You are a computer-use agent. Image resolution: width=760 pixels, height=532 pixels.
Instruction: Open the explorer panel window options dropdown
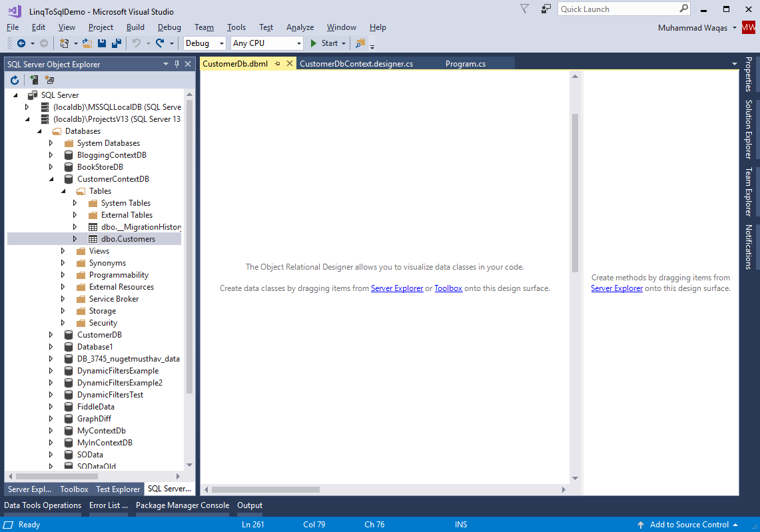point(166,64)
